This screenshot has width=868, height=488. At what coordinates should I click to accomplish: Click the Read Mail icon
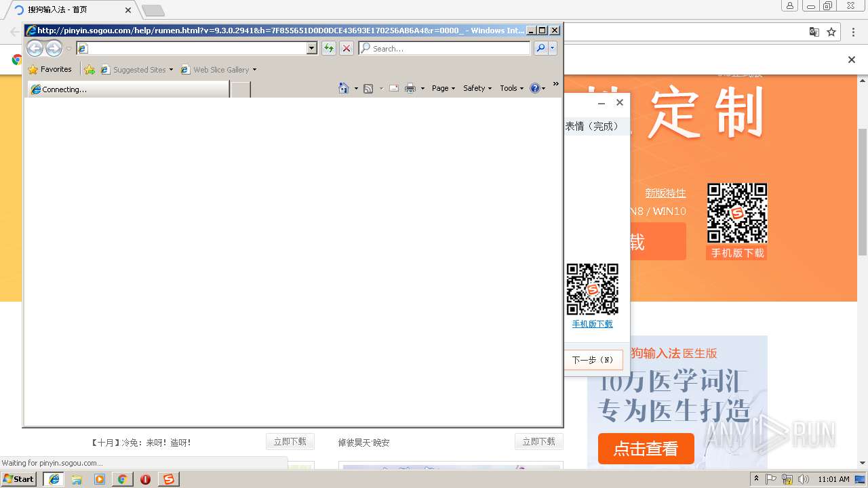394,88
